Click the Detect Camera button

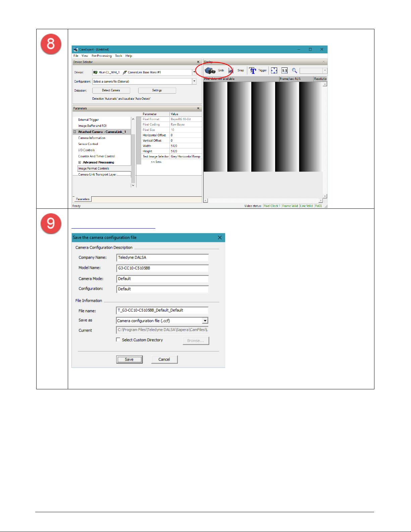point(111,90)
